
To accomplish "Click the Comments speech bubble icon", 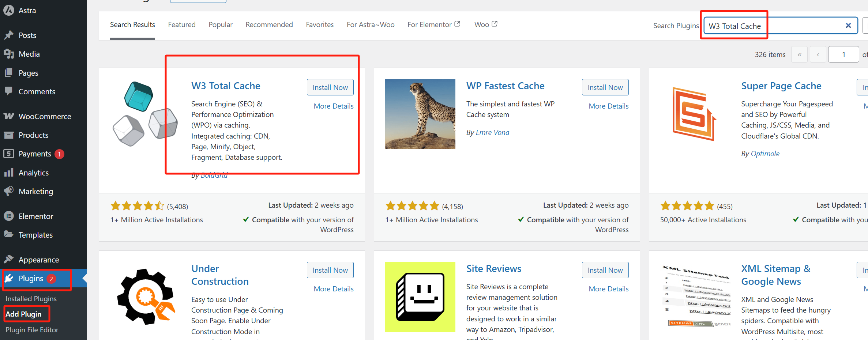I will pos(9,91).
